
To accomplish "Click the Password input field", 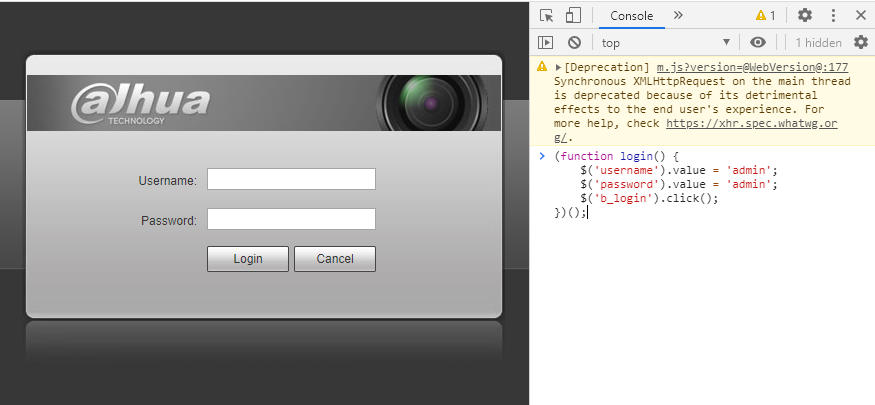I will coord(291,219).
